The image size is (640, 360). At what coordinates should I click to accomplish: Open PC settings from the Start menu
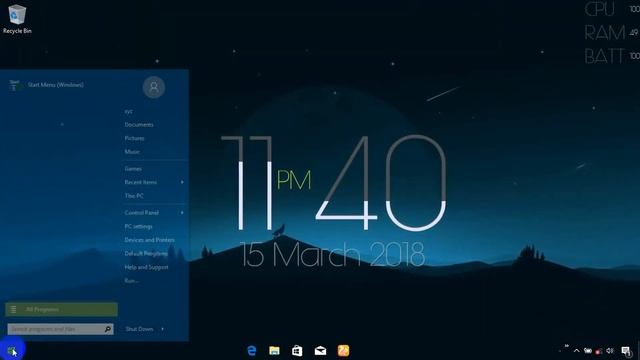point(138,226)
